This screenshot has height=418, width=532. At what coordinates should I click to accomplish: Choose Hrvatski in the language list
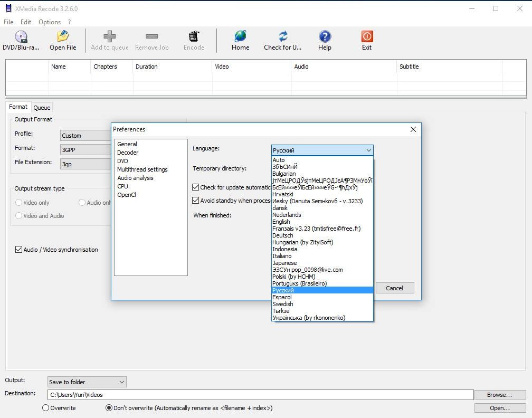322,194
